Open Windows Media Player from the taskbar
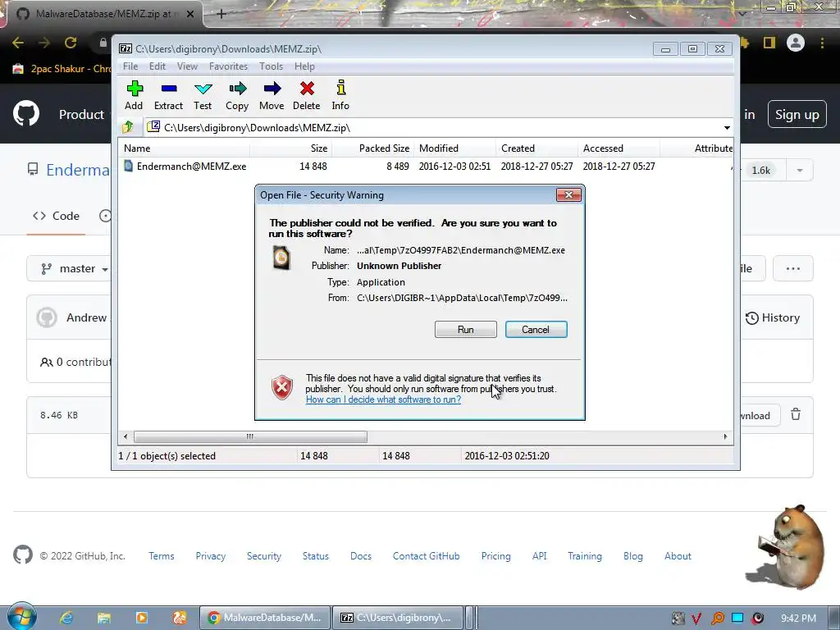Screen dimensions: 840x630 pyautogui.click(x=141, y=618)
